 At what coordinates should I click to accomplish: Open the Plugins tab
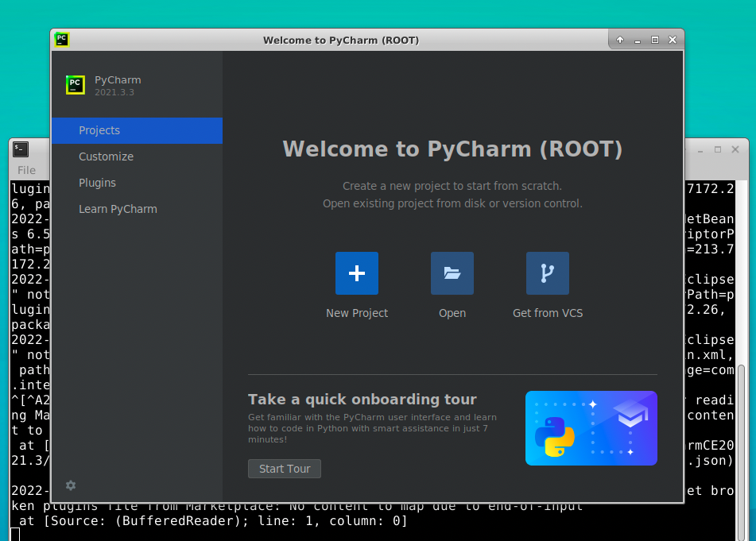(137, 183)
